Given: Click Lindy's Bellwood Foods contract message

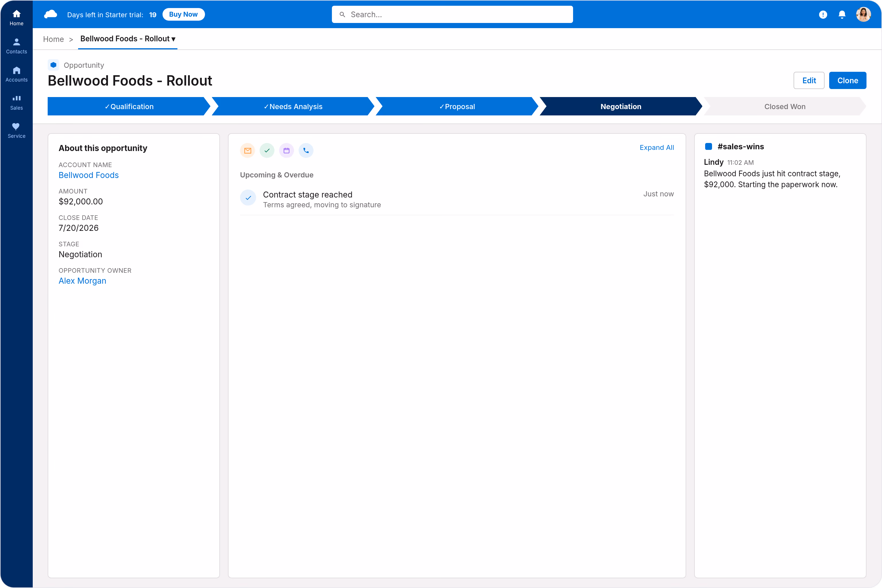Looking at the screenshot, I should pos(772,179).
